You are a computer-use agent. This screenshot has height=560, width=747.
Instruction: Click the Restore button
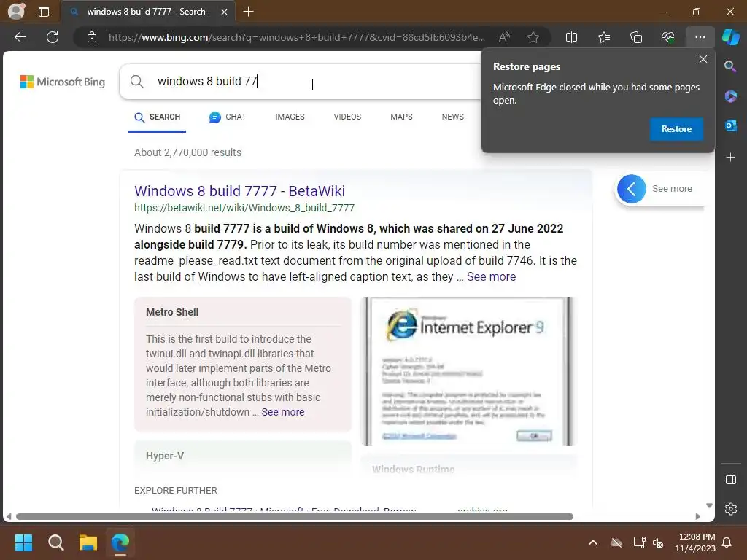pos(676,129)
